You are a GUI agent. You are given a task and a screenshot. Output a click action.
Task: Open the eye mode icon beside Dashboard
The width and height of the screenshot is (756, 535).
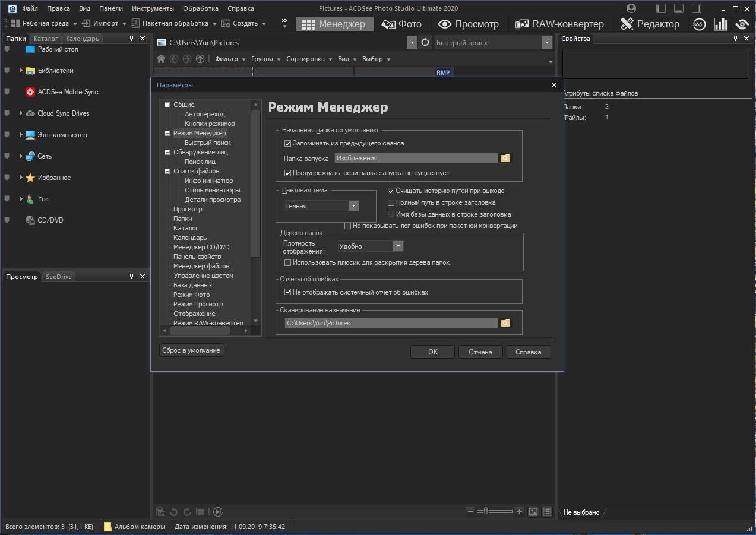[742, 24]
